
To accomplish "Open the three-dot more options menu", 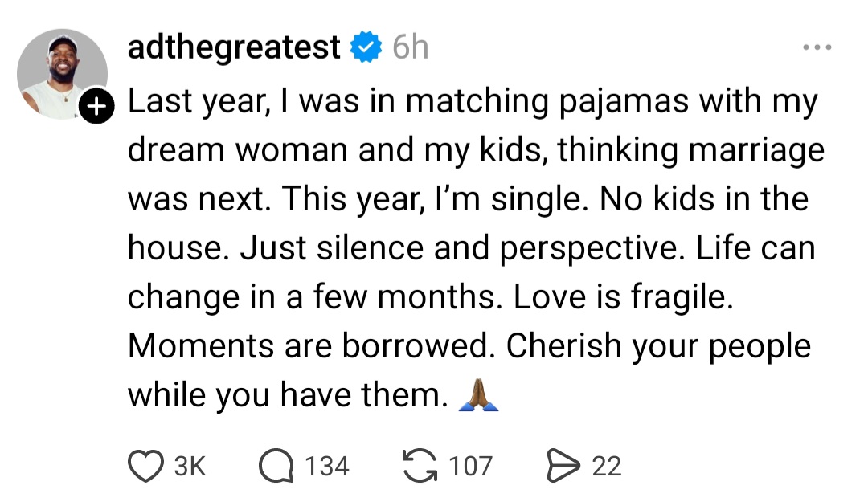I will 819,47.
